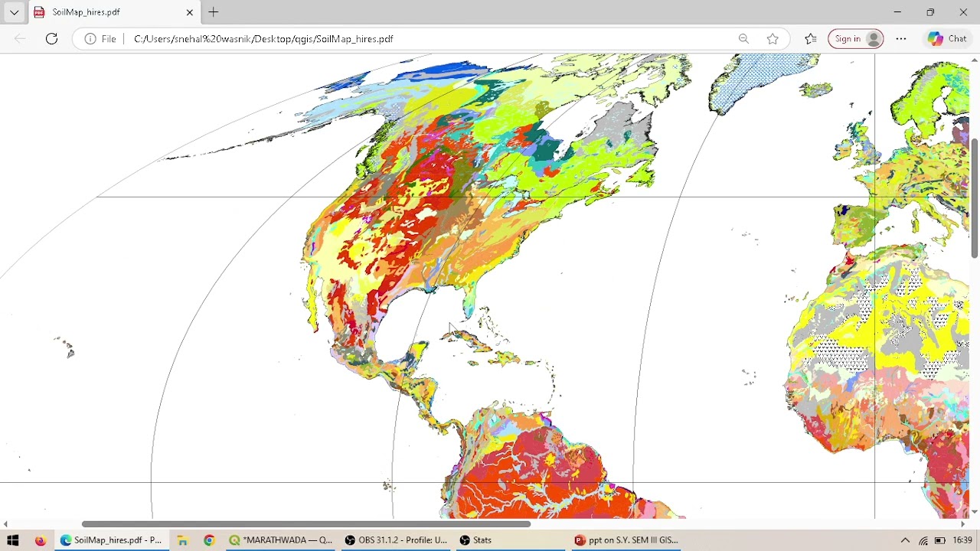
Task: Click the horizontal scrollbar thumb
Action: (306, 524)
